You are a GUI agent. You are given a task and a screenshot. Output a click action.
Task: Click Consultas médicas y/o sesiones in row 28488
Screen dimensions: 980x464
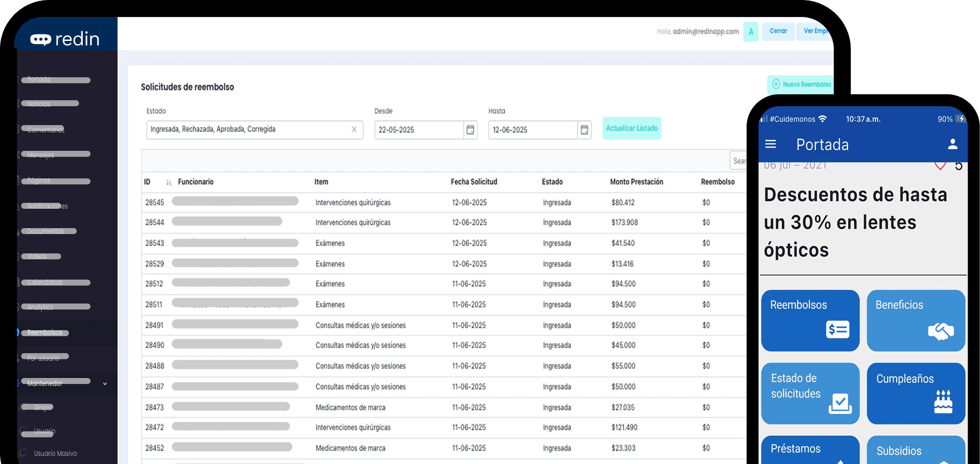point(361,366)
